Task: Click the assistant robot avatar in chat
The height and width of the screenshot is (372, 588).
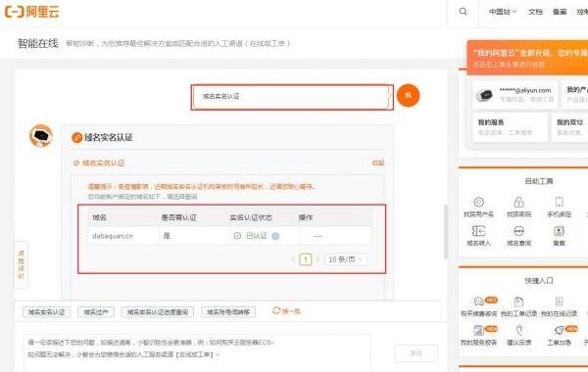Action: (41, 136)
